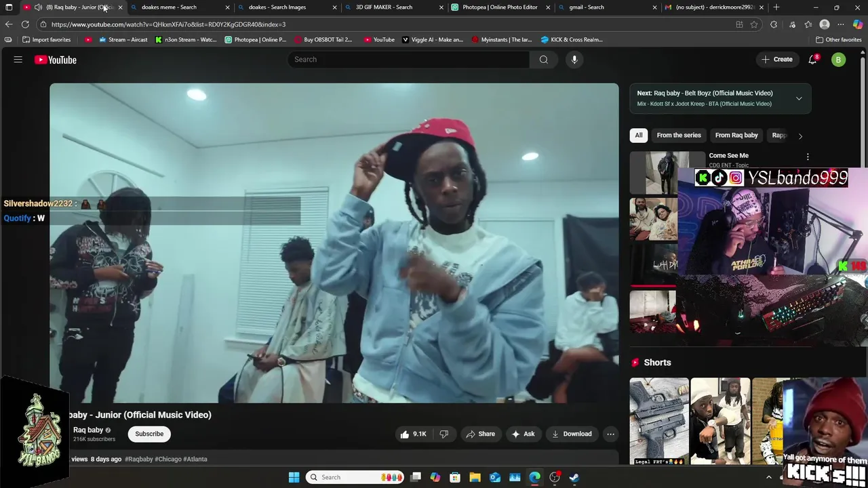Reload the page with refresh button
The height and width of the screenshot is (488, 868).
pyautogui.click(x=25, y=24)
